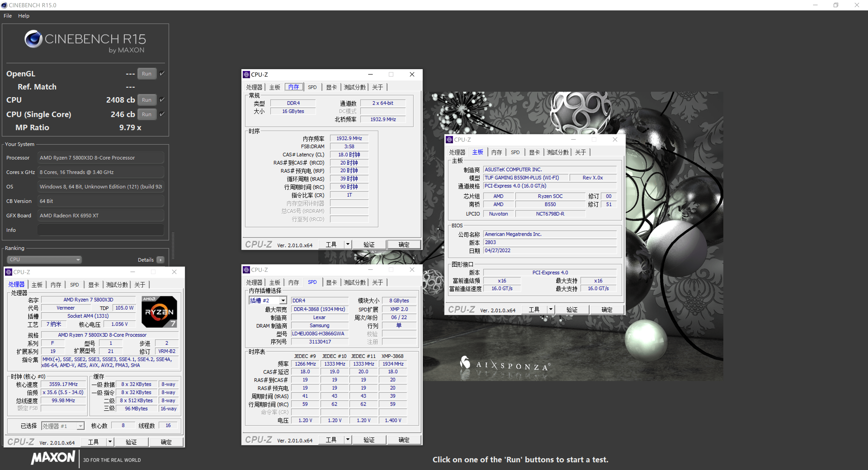The image size is (868, 470).
Task: Click the CPU-Z SPD window title icon
Action: click(246, 270)
